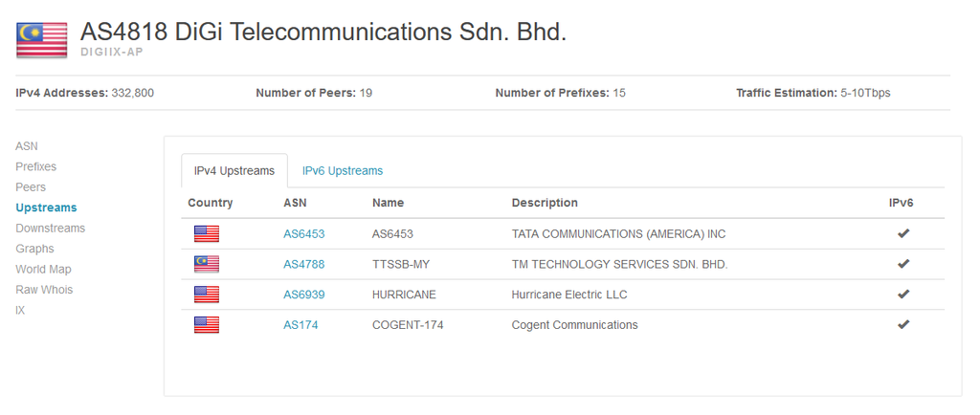
Task: Open the AS6453 ASN link
Action: click(x=304, y=233)
